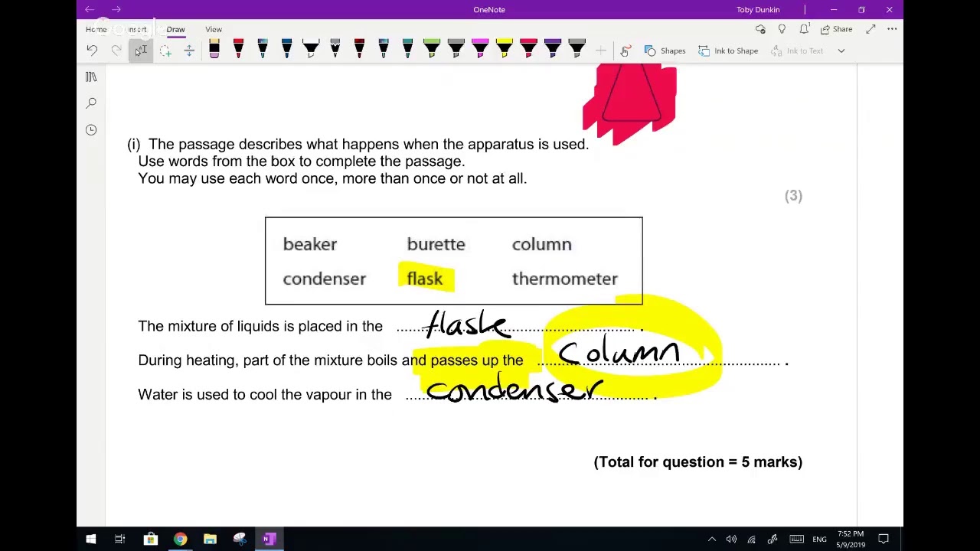
Task: Select the gray pencil tool
Action: coord(335,49)
